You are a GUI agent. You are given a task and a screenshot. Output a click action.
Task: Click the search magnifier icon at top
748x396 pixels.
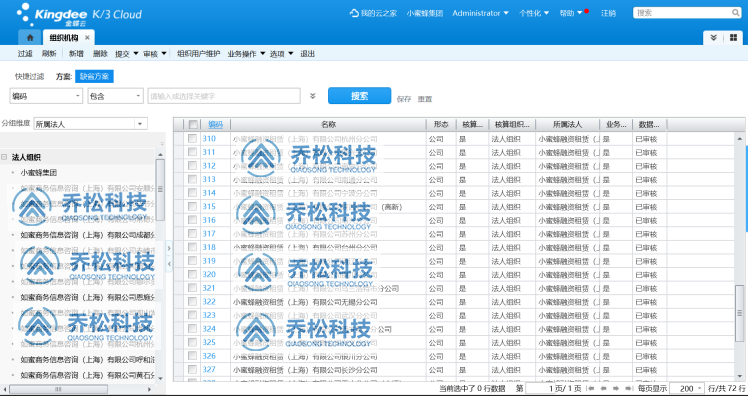click(x=736, y=13)
